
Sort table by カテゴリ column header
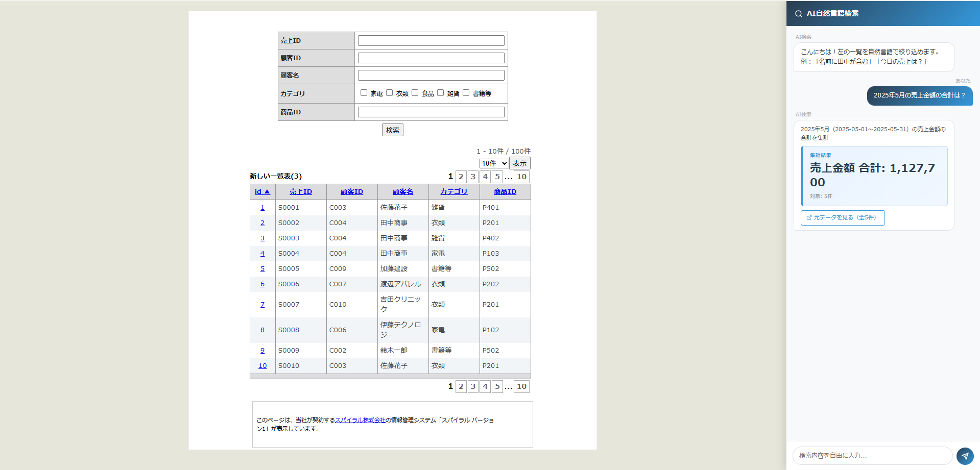[454, 192]
